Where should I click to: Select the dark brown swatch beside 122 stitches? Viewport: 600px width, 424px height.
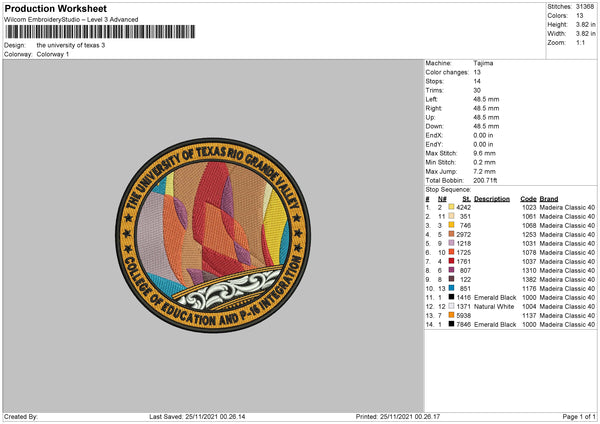click(x=451, y=279)
